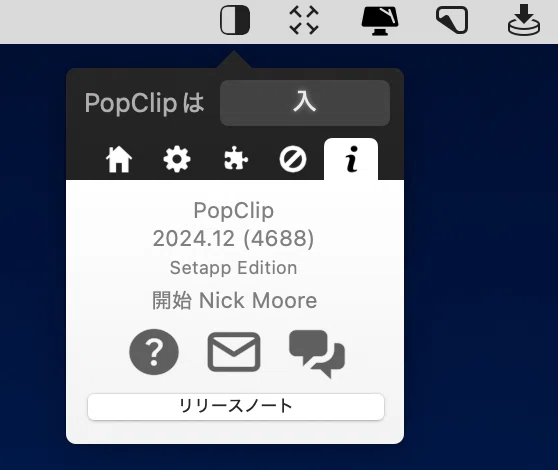Toggle the PopClip 入 on/off button
Image resolution: width=558 pixels, height=470 pixels.
click(305, 103)
